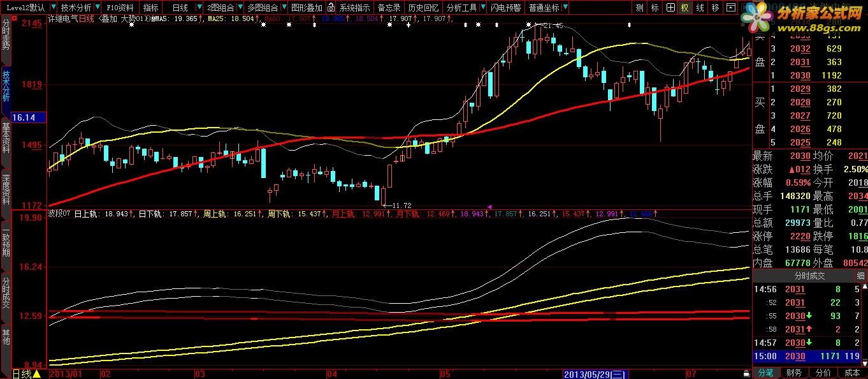This screenshot has width=868, height=379.
Task: Click the 测 measure tool button
Action: click(x=640, y=8)
